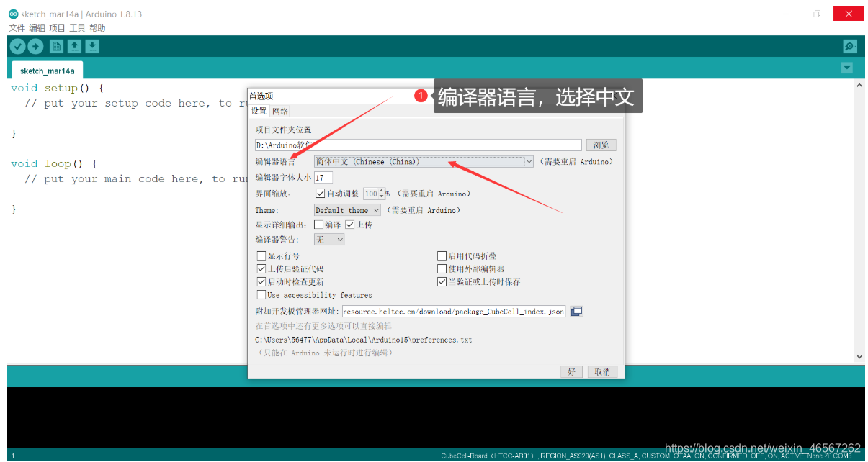Click the preferences.txt file path
The image size is (868, 462).
pyautogui.click(x=364, y=340)
